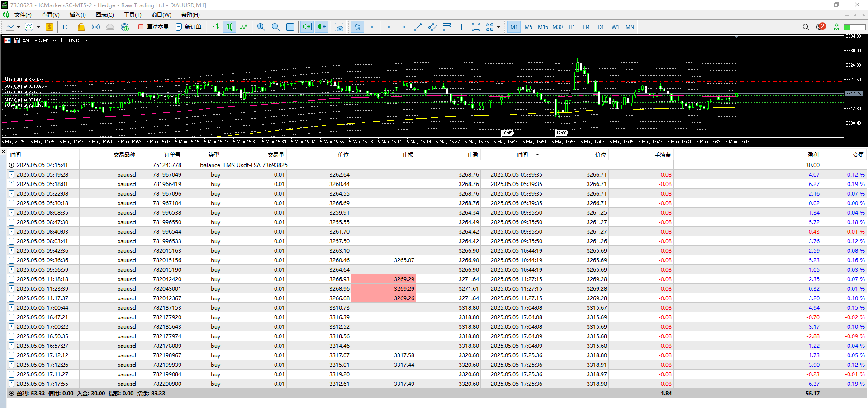This screenshot has height=408, width=868.
Task: Open the 工具(T) menu
Action: point(133,15)
